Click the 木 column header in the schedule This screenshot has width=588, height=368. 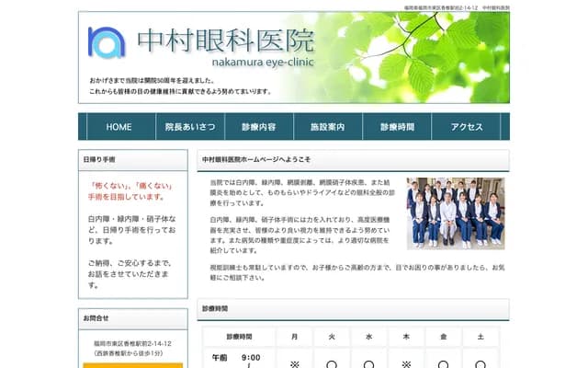[x=406, y=337]
